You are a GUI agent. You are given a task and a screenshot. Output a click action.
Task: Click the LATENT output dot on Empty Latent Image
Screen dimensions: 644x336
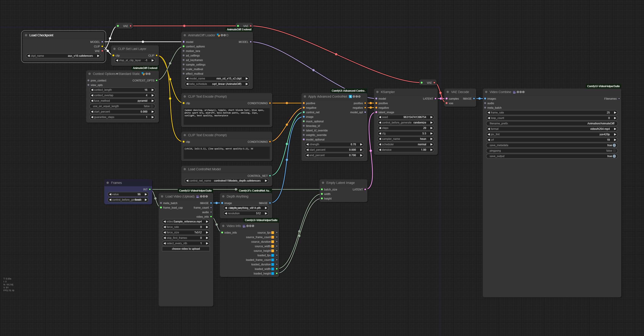(x=365, y=190)
